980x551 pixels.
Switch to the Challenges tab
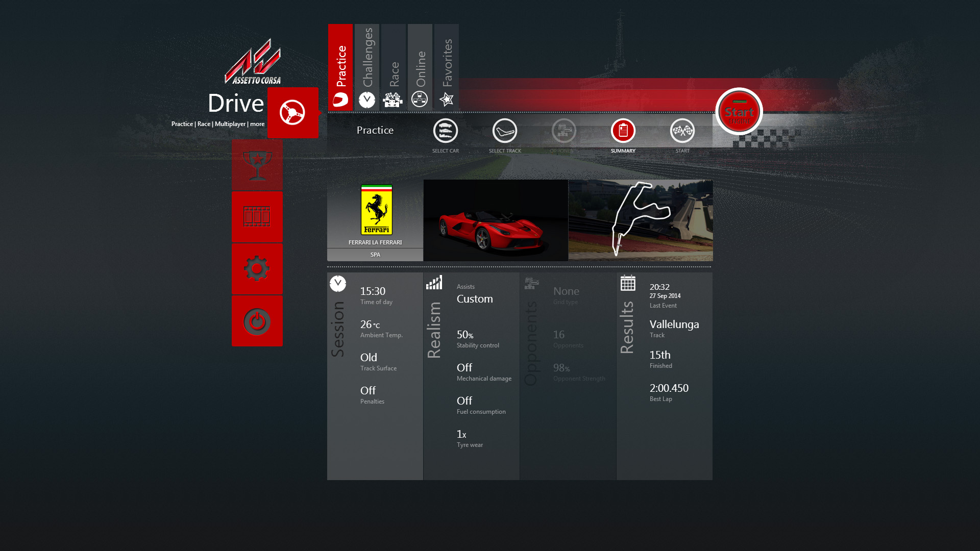(x=367, y=67)
